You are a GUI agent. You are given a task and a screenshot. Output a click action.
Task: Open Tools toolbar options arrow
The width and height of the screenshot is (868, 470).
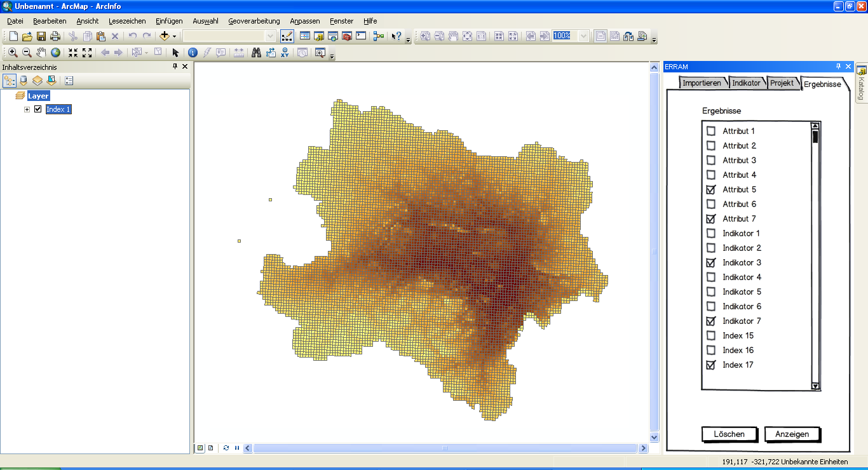tap(332, 57)
